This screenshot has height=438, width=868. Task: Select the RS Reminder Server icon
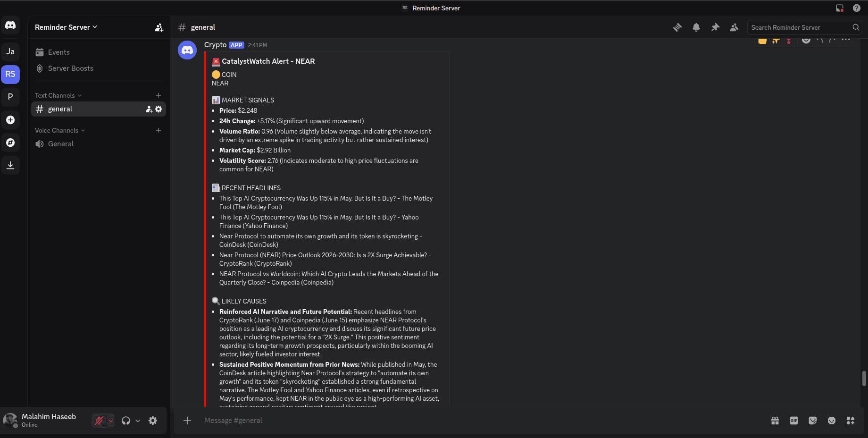[x=10, y=74]
